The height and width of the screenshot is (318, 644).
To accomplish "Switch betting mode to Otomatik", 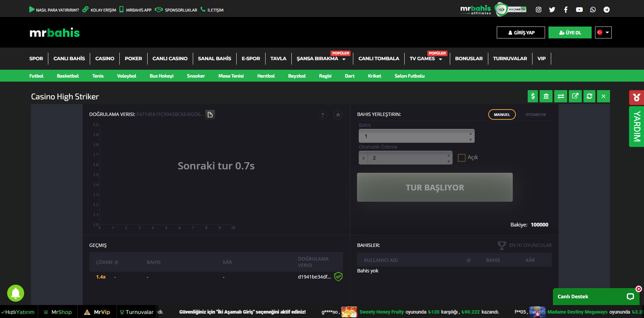I will coord(536,115).
